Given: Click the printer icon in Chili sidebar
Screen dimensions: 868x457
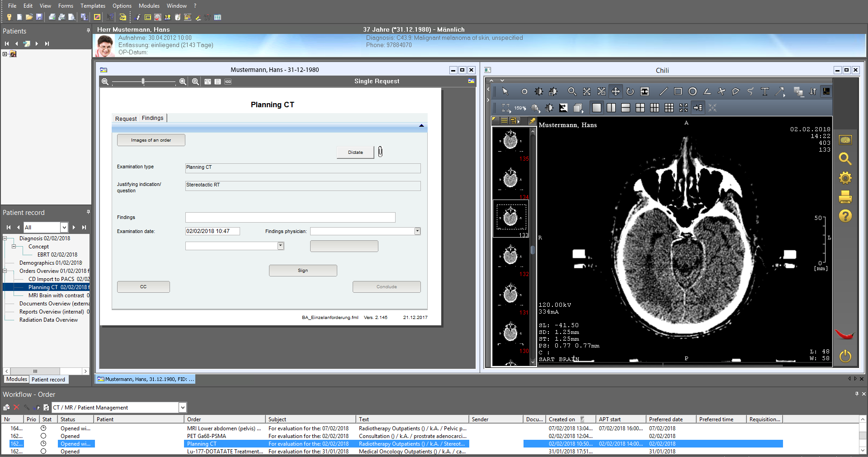Looking at the screenshot, I should pyautogui.click(x=845, y=197).
